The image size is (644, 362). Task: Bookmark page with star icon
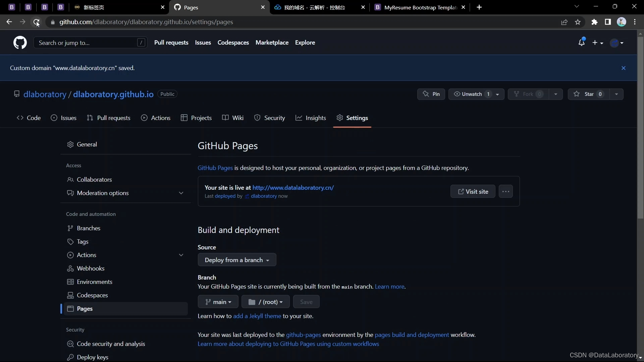(578, 22)
